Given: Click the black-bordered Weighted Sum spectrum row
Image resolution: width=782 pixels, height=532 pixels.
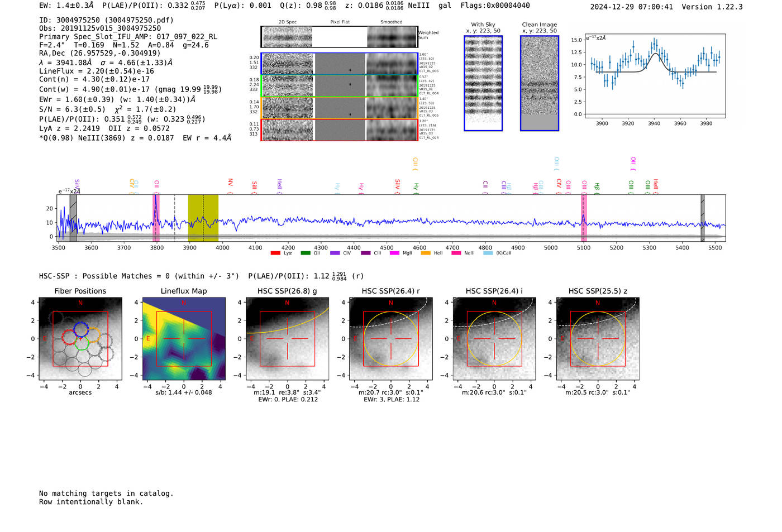Looking at the screenshot, I should click(340, 37).
